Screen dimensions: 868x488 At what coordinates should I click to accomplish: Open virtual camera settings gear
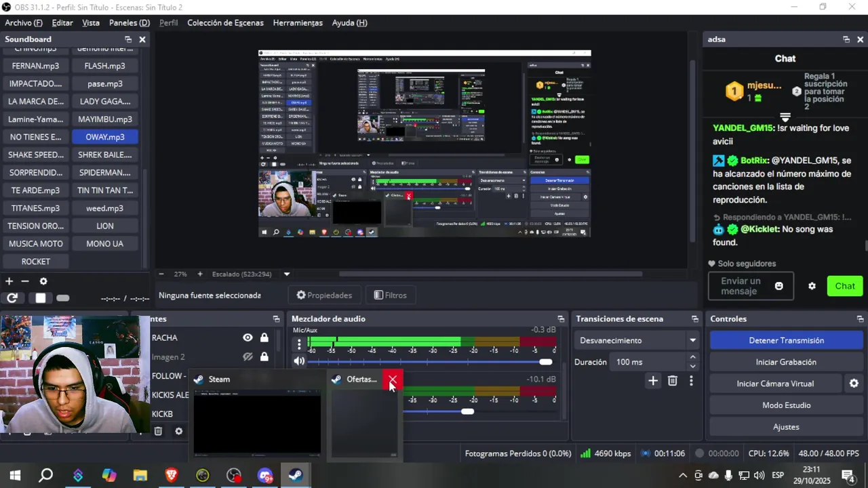coord(854,384)
